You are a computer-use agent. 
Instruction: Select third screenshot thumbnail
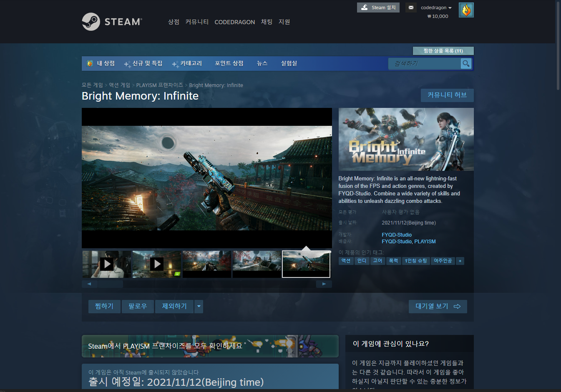[207, 264]
